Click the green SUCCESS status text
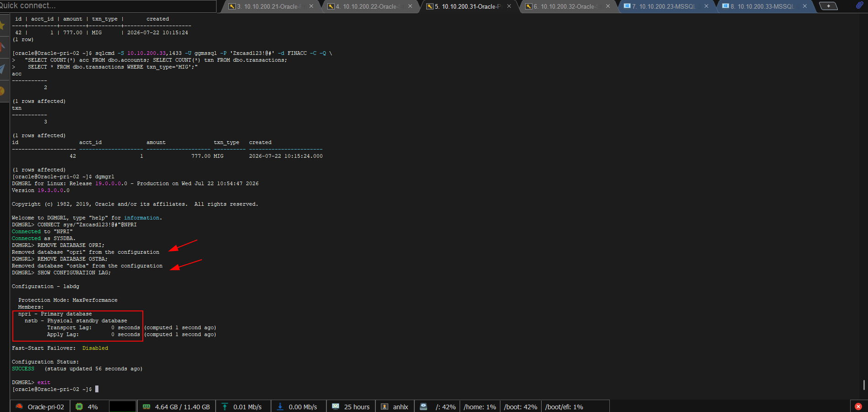The image size is (868, 412). 23,369
